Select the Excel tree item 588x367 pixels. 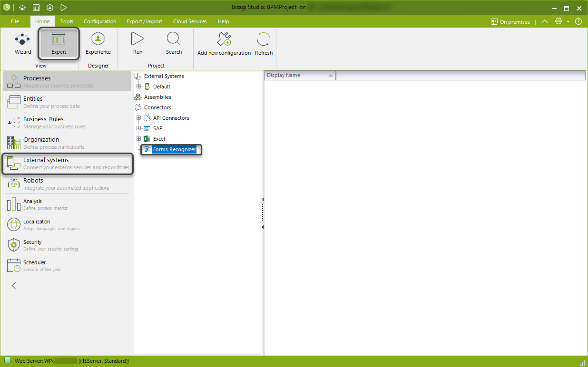pos(159,139)
